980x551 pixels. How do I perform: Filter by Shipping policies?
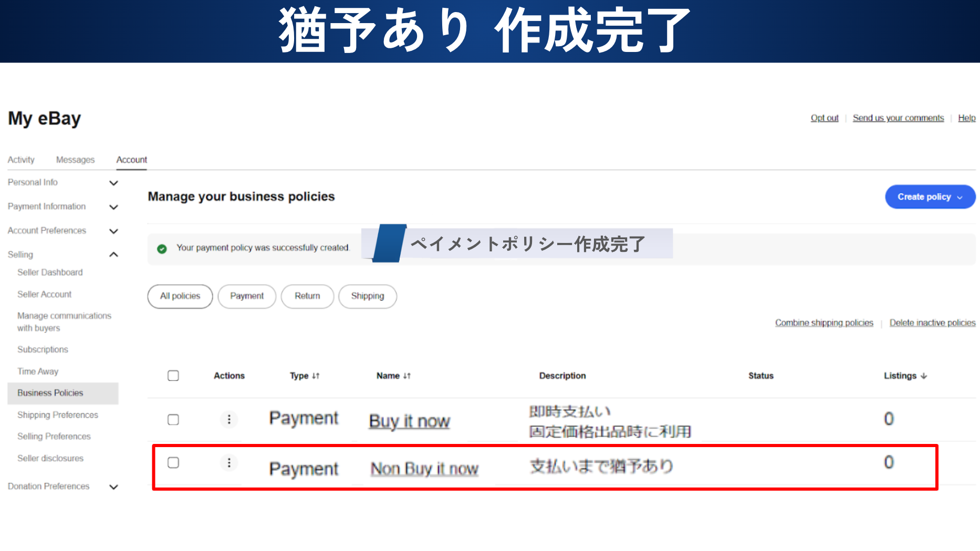[x=367, y=296]
